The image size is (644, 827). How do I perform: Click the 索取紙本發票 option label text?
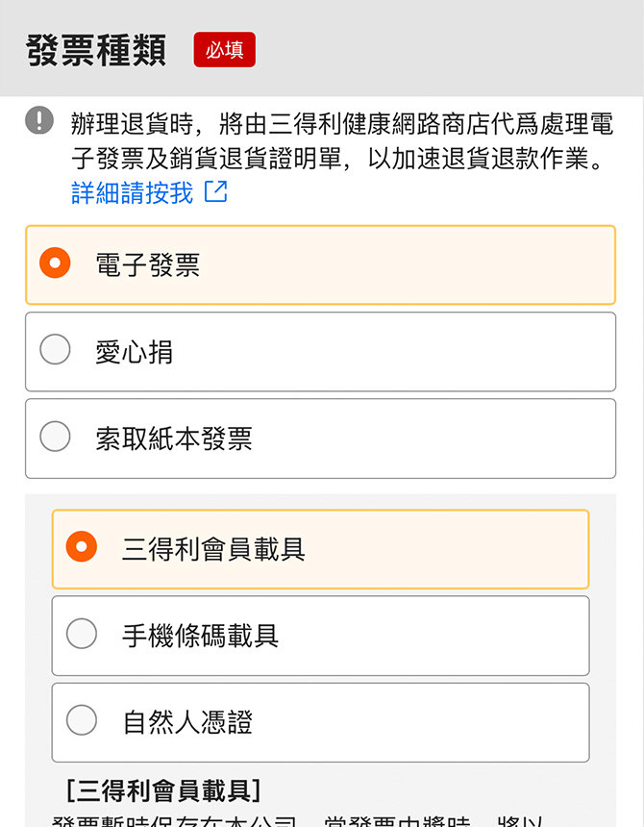tap(174, 439)
